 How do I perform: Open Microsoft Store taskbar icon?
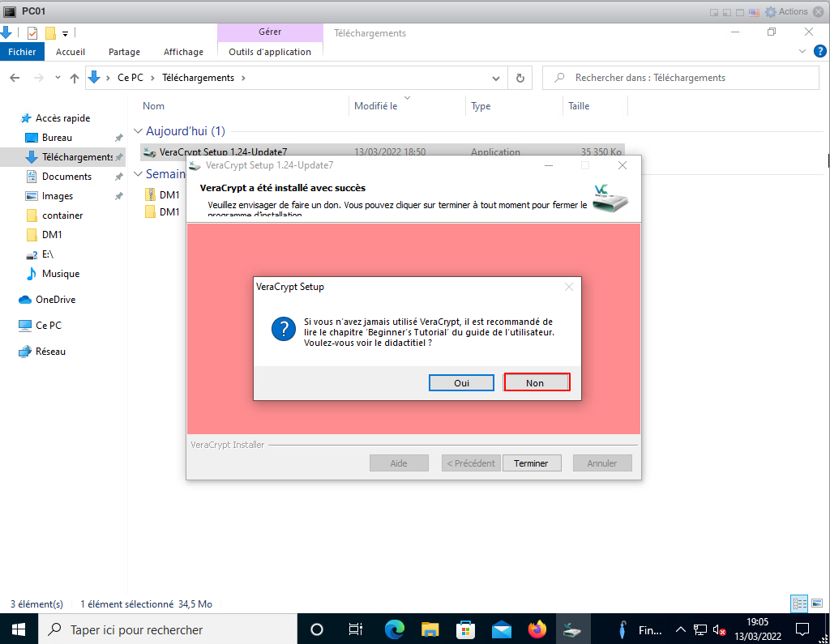(466, 629)
